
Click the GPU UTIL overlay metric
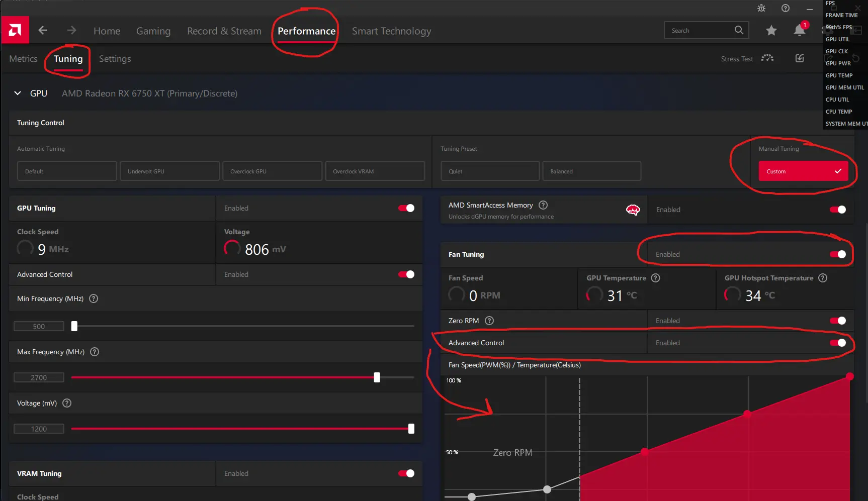pyautogui.click(x=837, y=39)
